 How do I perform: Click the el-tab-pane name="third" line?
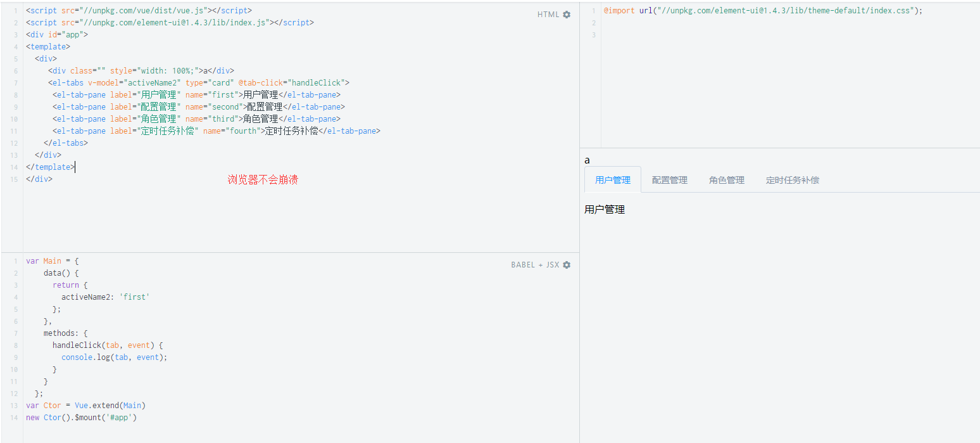(197, 119)
